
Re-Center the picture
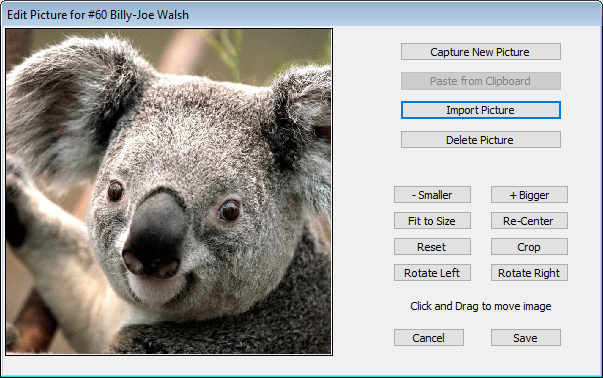click(x=529, y=221)
